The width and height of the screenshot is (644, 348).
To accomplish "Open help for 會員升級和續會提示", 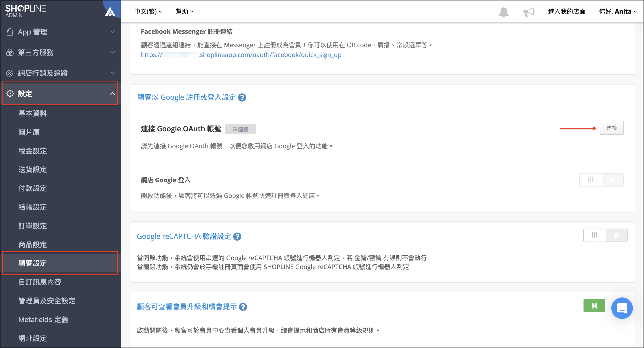I will [243, 307].
